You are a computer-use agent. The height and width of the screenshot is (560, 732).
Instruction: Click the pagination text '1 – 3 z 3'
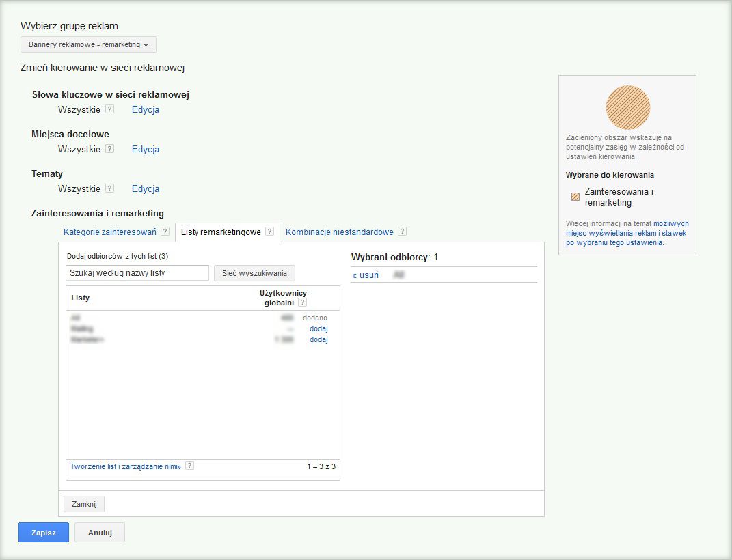pos(321,466)
